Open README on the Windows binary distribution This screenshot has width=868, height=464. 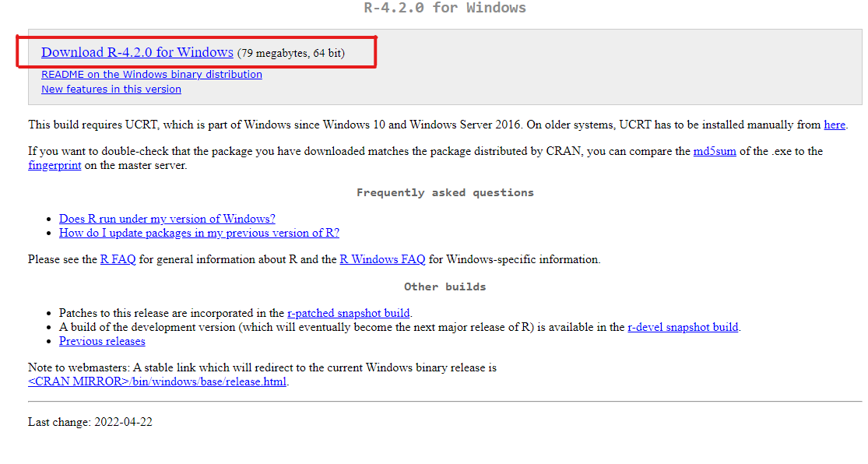pyautogui.click(x=151, y=75)
